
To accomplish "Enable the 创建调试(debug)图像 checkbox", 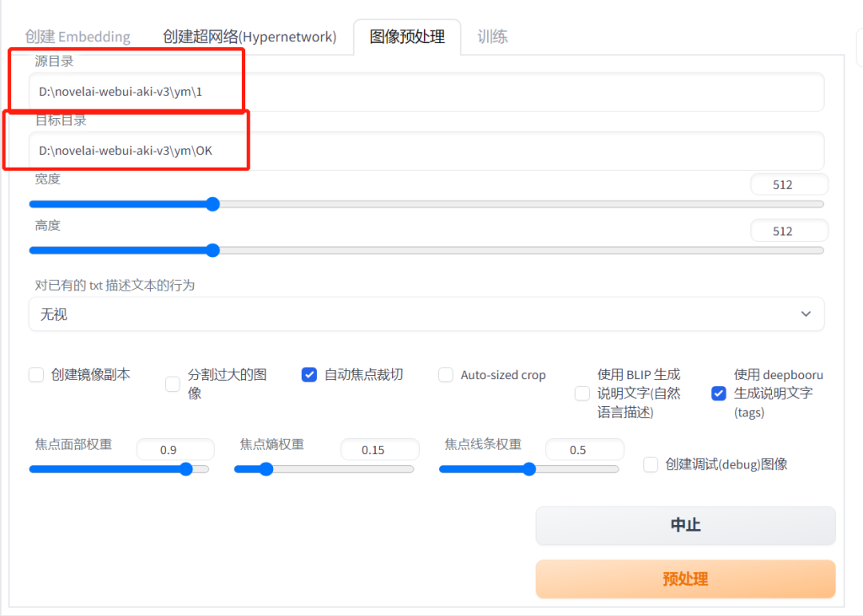I will (x=651, y=464).
